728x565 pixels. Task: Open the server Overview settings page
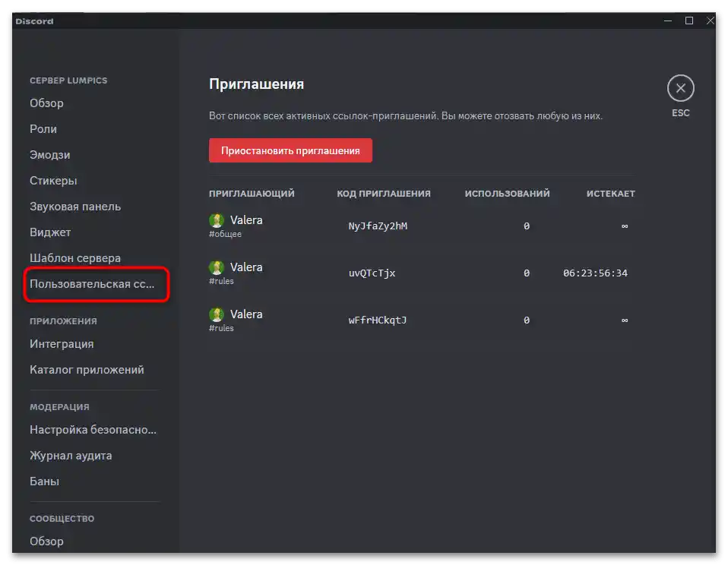point(46,103)
